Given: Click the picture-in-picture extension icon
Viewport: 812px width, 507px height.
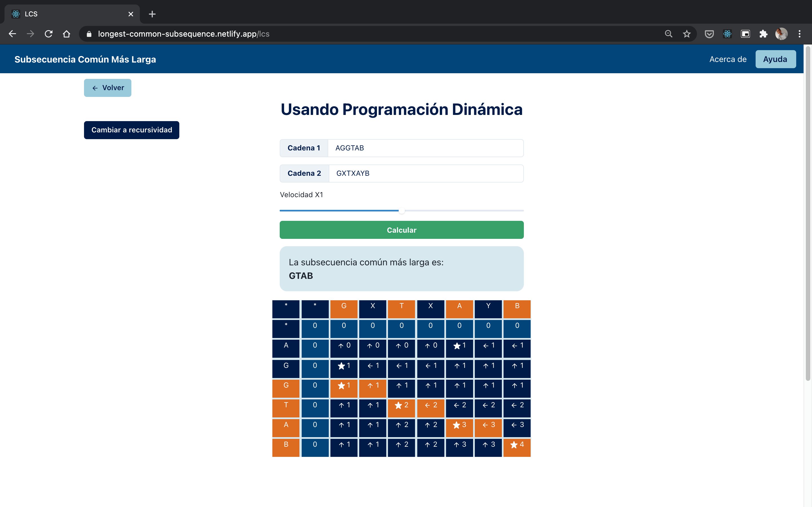Looking at the screenshot, I should pos(745,34).
